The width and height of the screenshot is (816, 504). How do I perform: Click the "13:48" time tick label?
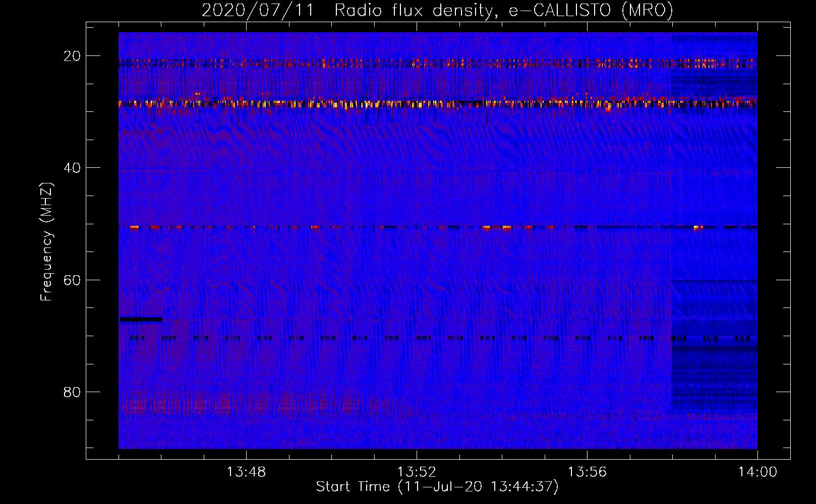(246, 472)
